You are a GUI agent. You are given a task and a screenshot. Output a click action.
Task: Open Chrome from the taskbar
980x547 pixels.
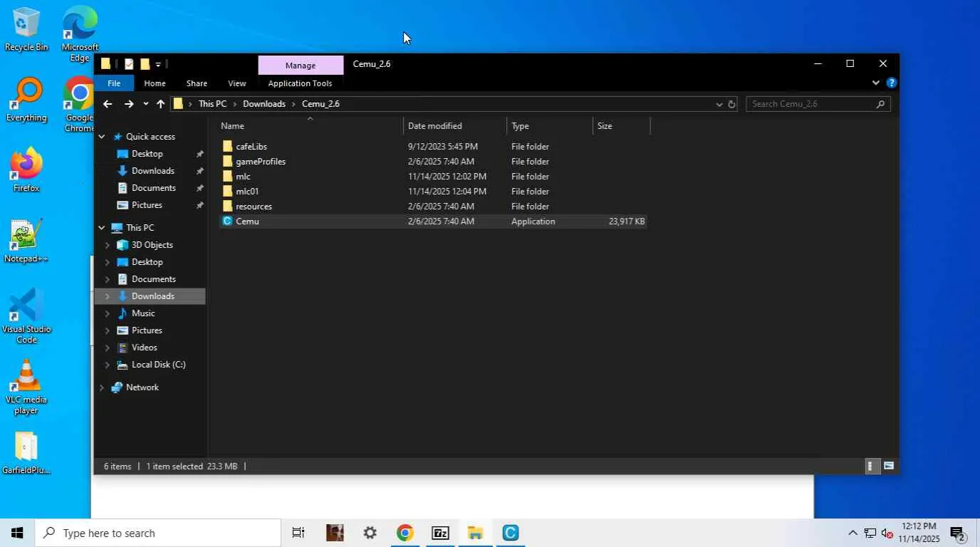pos(405,533)
